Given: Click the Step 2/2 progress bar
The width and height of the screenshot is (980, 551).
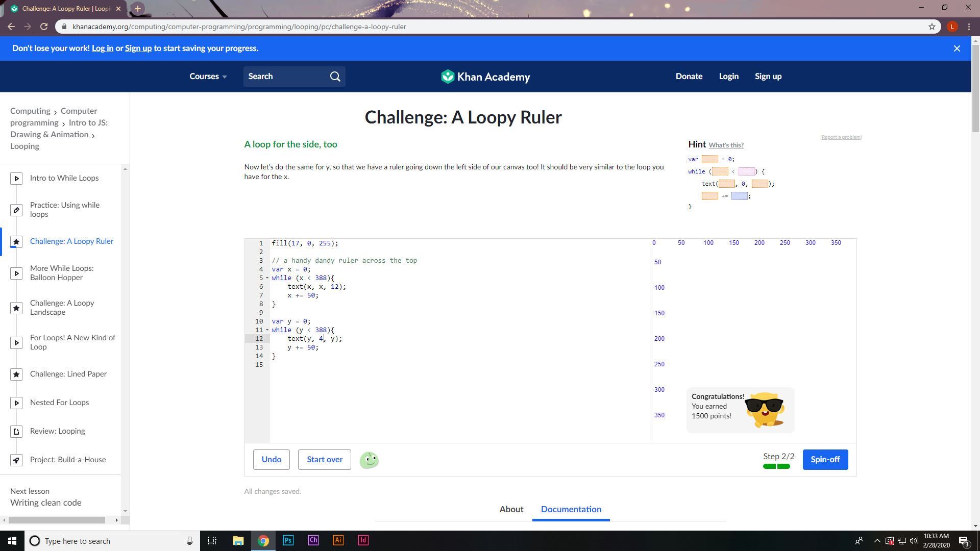Looking at the screenshot, I should (776, 466).
